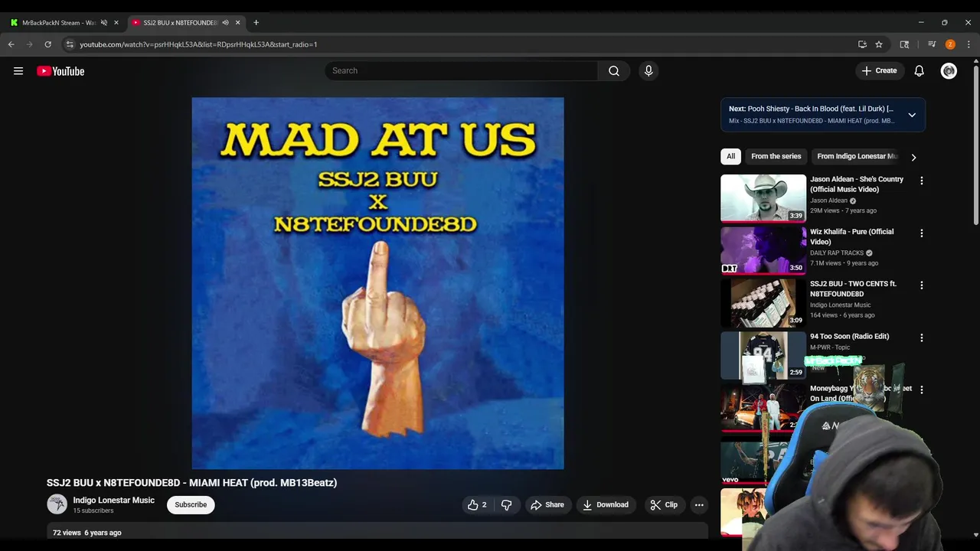This screenshot has height=551, width=980.
Task: Open options for Wiz Khalifa Pure video
Action: (922, 233)
